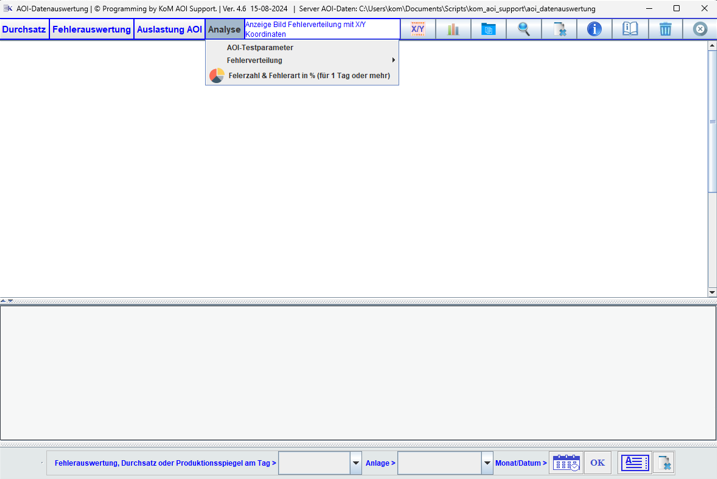Viewport: 717px width, 479px height.
Task: Click the evaluation type combo box field
Action: click(315, 463)
